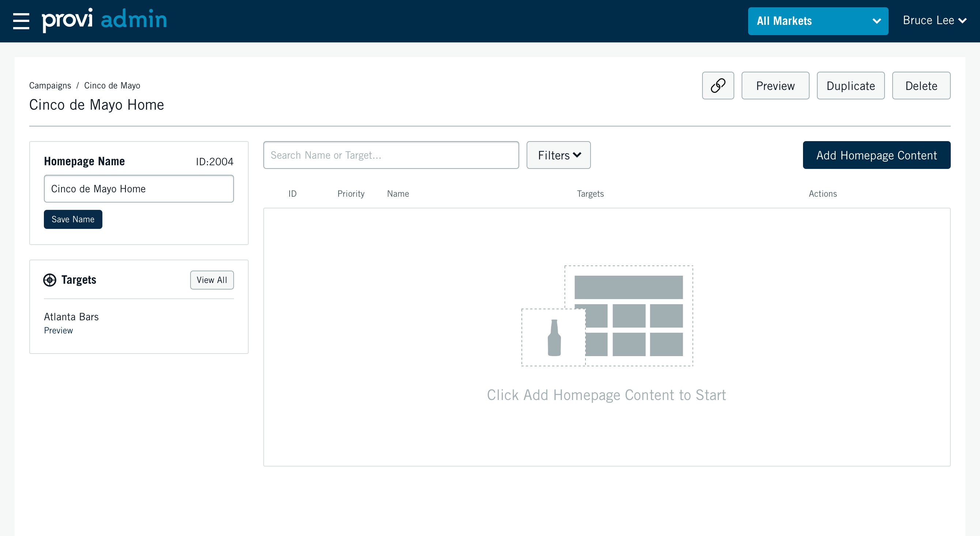Click the Cinco de Mayo Home page title

97,105
